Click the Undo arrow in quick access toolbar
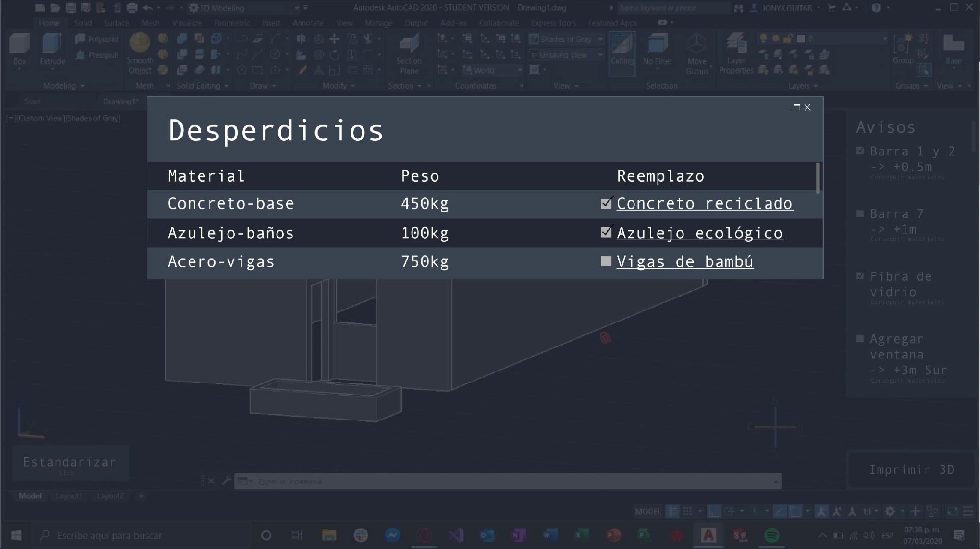This screenshot has height=549, width=980. tap(148, 8)
